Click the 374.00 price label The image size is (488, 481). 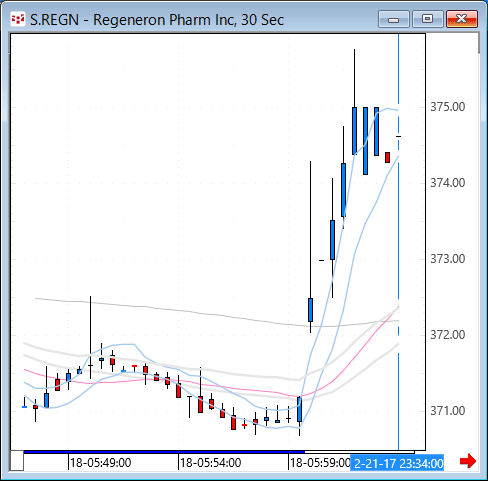(x=447, y=183)
